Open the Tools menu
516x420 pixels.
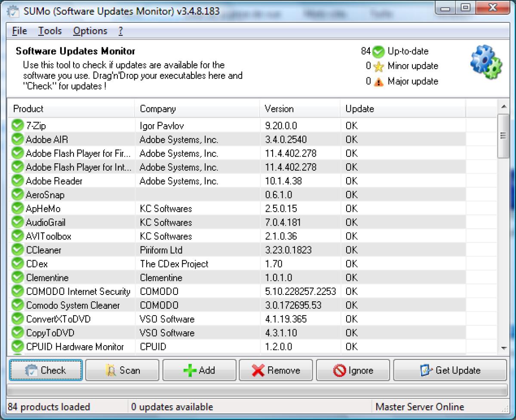point(50,31)
